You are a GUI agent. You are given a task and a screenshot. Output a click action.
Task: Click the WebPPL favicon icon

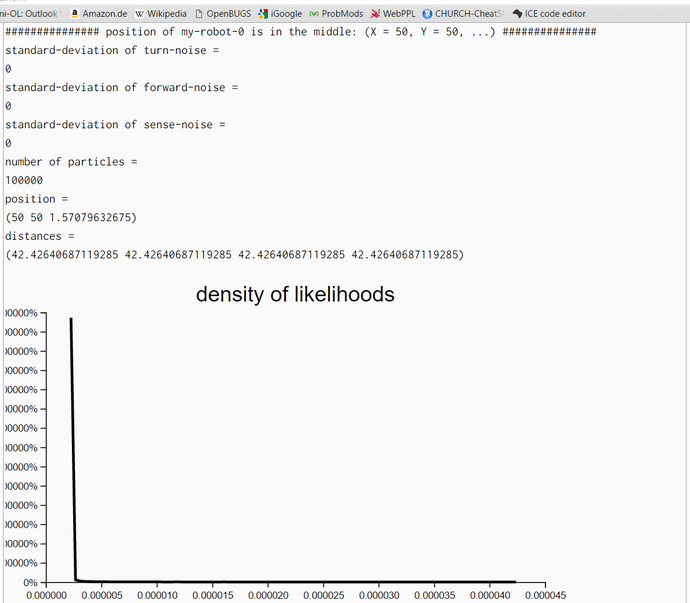(375, 14)
